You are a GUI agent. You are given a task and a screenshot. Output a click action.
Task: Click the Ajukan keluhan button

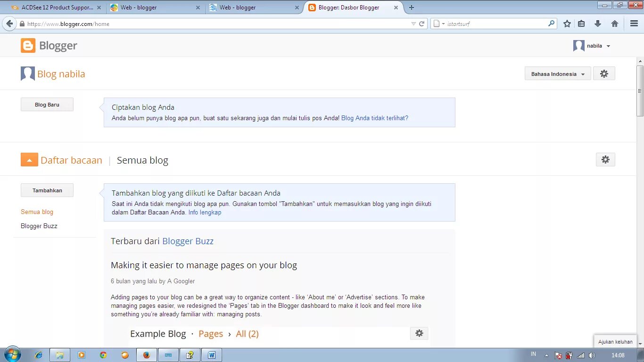pyautogui.click(x=615, y=342)
